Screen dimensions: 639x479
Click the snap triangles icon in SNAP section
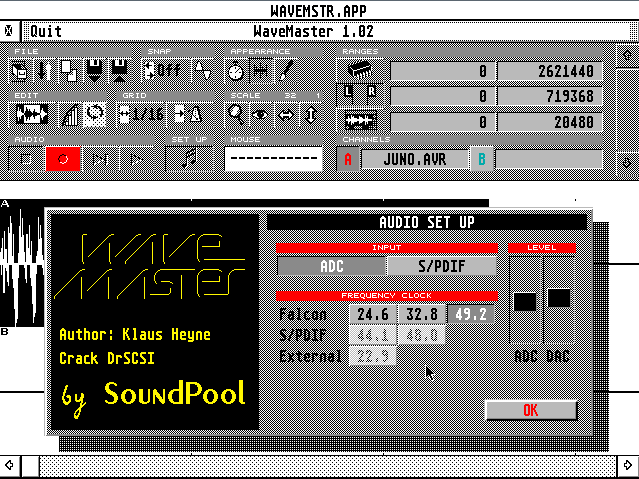(x=203, y=71)
